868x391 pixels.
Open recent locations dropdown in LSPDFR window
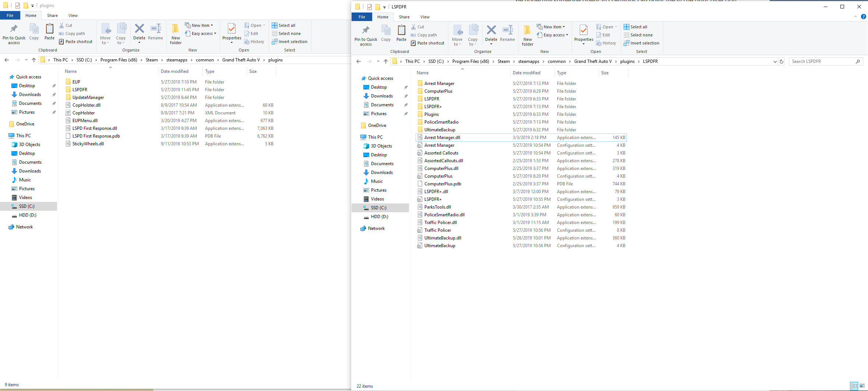coord(378,61)
